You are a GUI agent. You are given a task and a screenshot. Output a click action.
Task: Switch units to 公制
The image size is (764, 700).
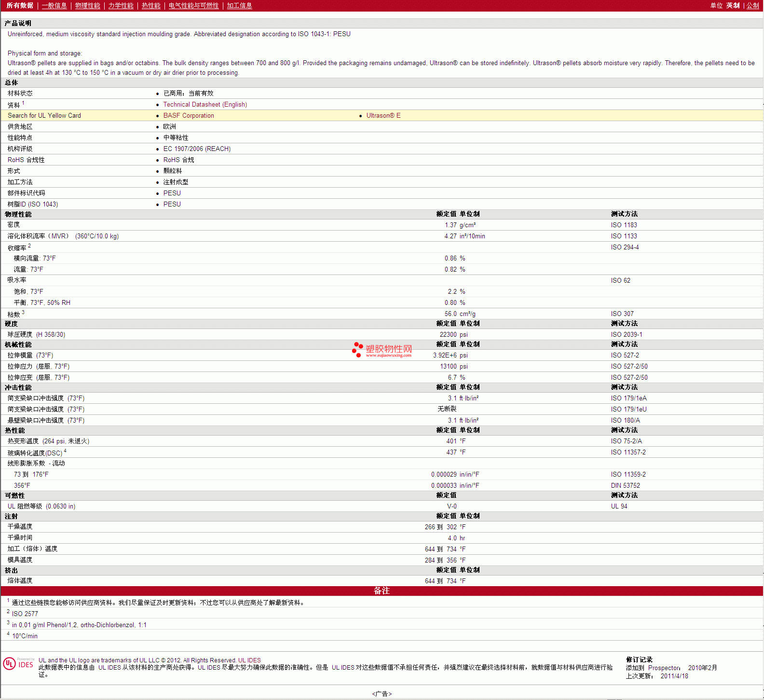[752, 6]
